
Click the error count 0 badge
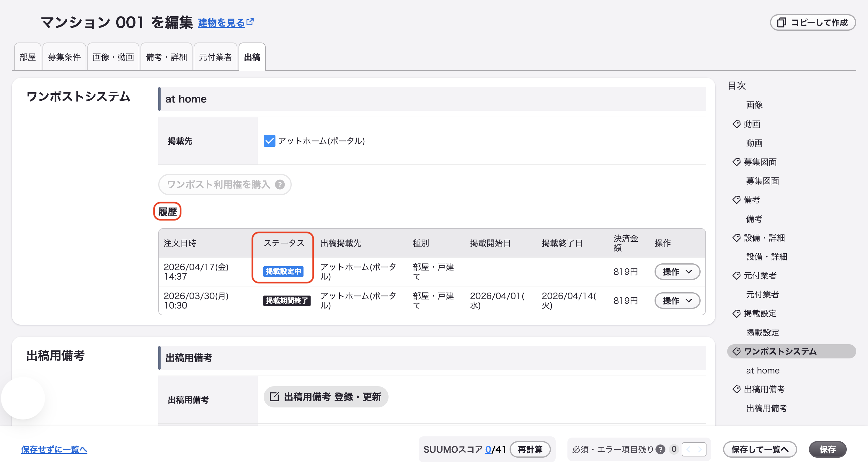[x=674, y=449]
